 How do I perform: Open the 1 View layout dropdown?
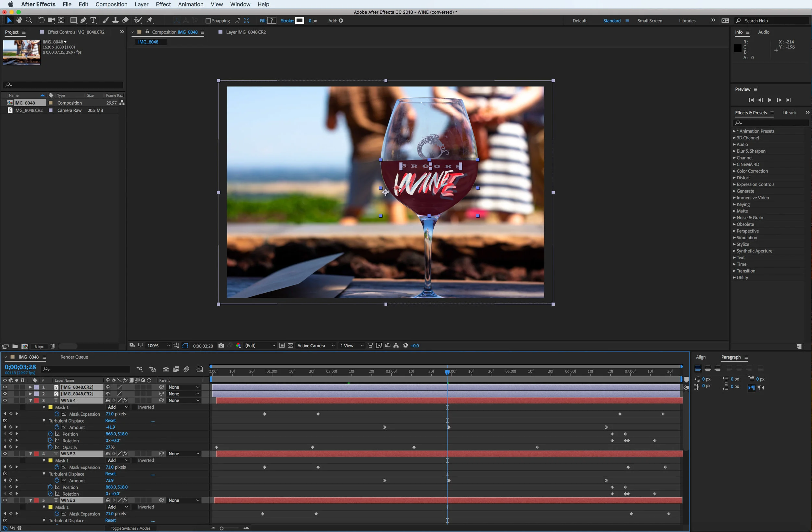click(x=352, y=346)
